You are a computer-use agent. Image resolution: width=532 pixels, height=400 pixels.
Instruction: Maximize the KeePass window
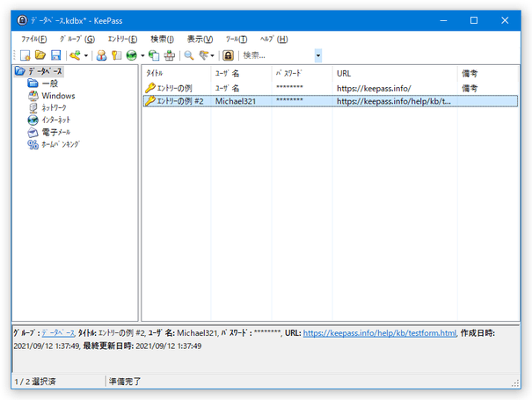tap(474, 20)
